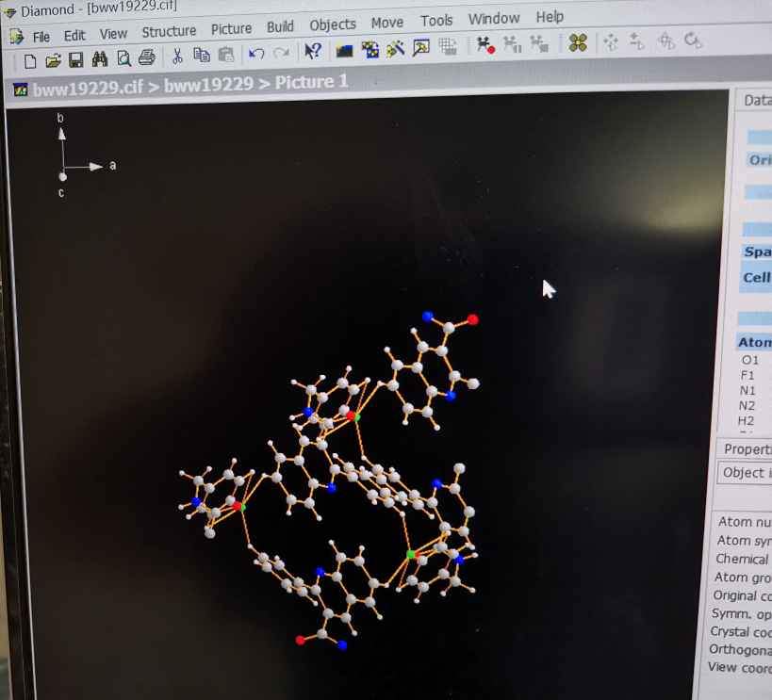Open the View menu
Screen dimensions: 772x700
pyautogui.click(x=113, y=34)
